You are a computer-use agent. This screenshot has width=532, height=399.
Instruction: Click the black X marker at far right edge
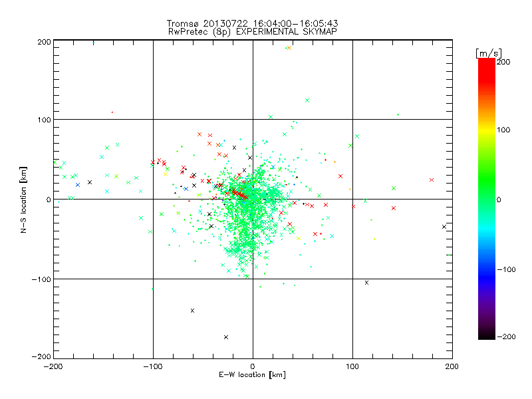click(x=444, y=227)
